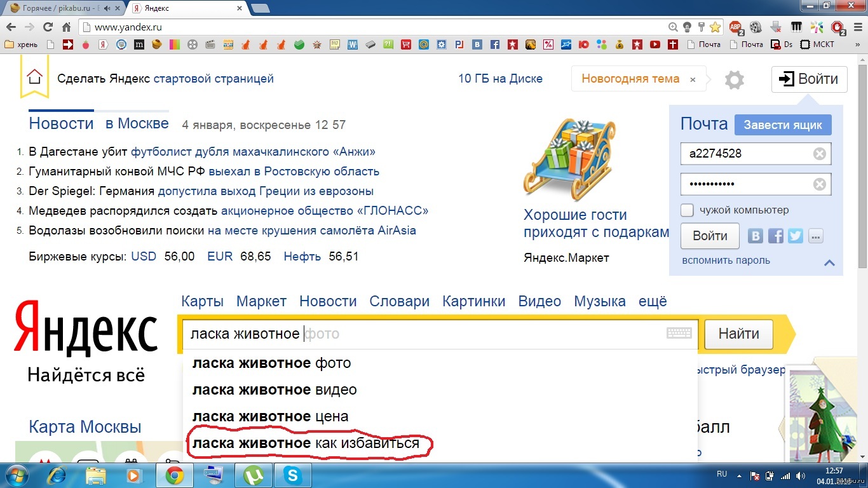Click 'Завести ящик' button

pos(783,125)
